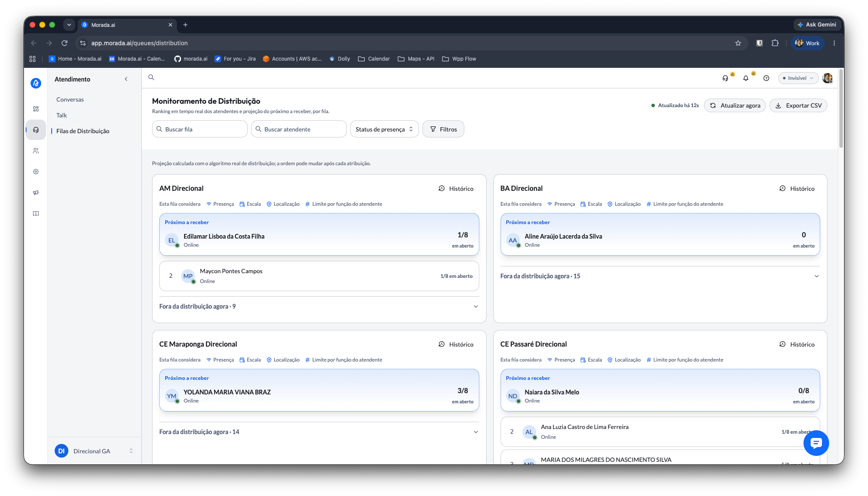Click the headset status icon in the top bar
The width and height of the screenshot is (868, 496).
[725, 78]
